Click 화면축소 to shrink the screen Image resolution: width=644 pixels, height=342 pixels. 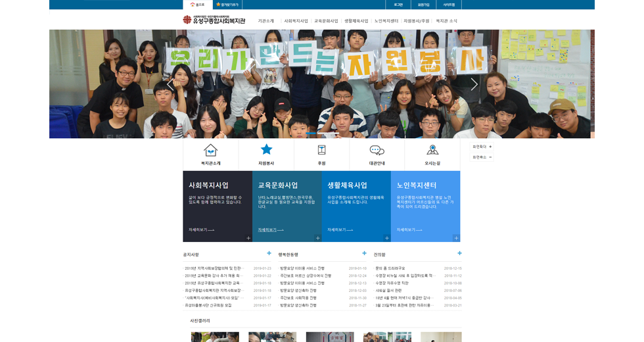coord(482,157)
